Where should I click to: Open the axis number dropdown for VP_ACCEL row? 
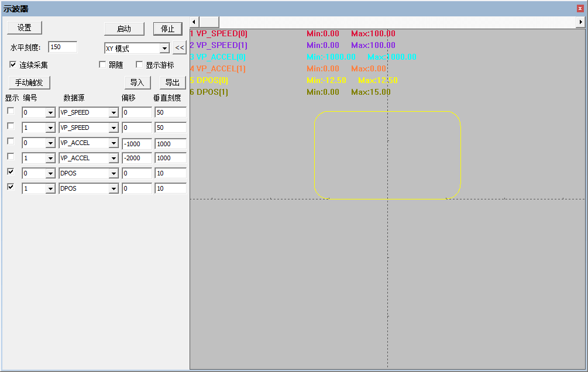pos(50,143)
